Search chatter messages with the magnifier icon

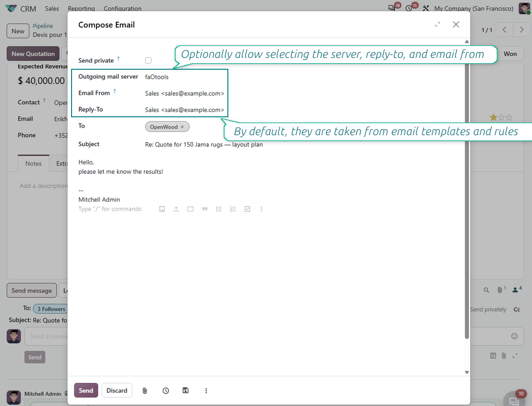486,290
